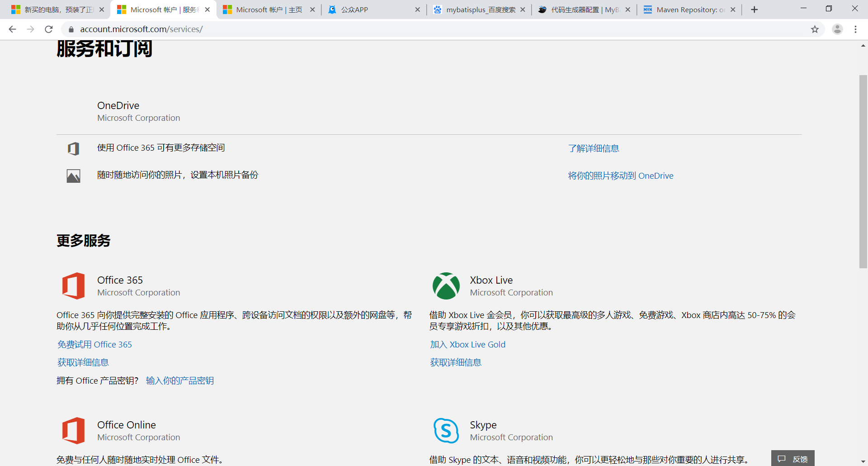Screen dimensions: 868x466
Task: Click 将你的照片移动到 OneDrive link
Action: 621,176
